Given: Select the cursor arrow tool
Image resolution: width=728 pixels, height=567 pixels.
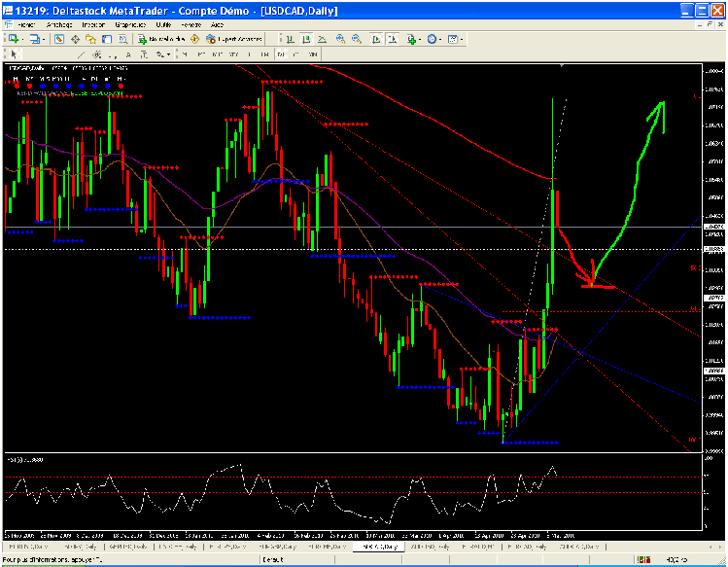Looking at the screenshot, I should [x=14, y=54].
